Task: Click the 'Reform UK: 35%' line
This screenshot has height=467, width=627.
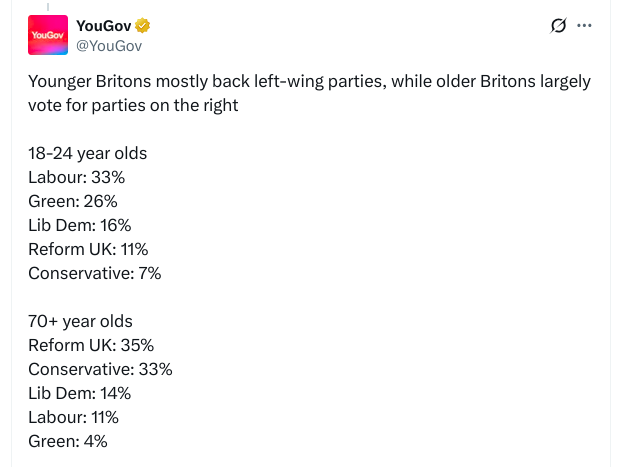Action: pos(91,345)
